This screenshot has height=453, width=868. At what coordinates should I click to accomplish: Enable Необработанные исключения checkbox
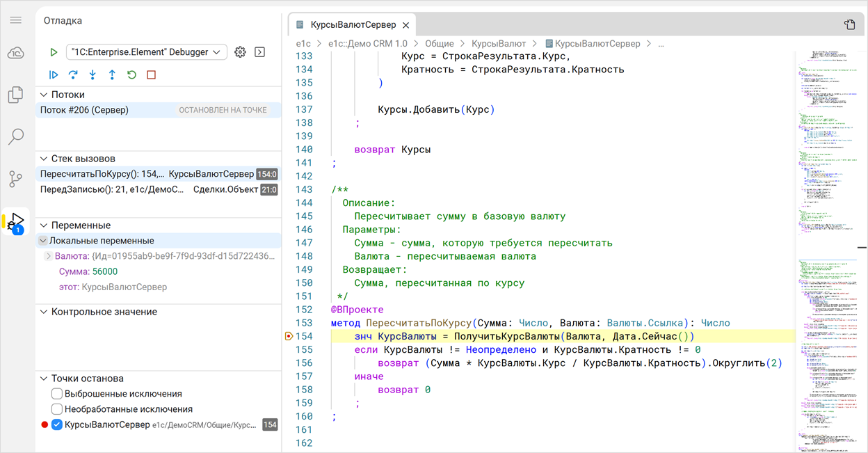pyautogui.click(x=57, y=409)
